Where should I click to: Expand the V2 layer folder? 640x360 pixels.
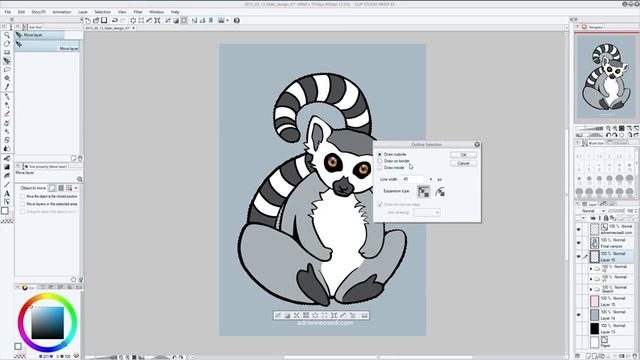[591, 269]
